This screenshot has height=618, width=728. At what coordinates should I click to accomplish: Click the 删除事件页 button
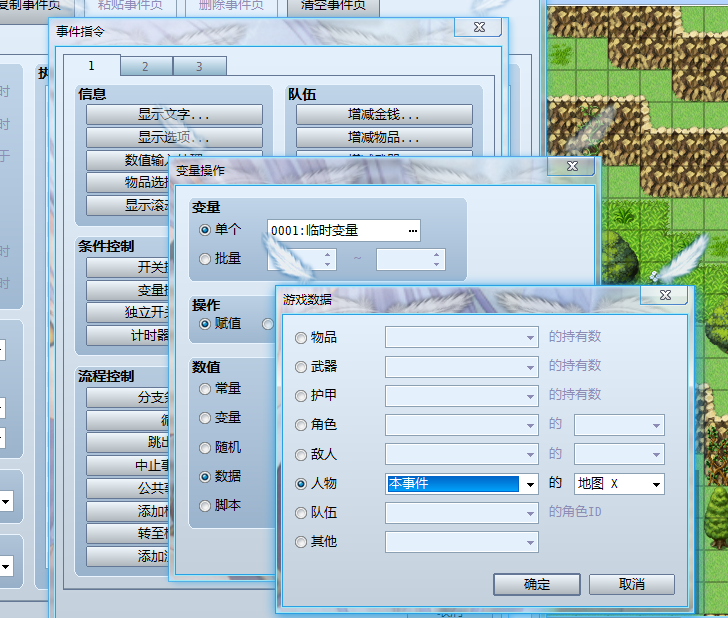231,7
